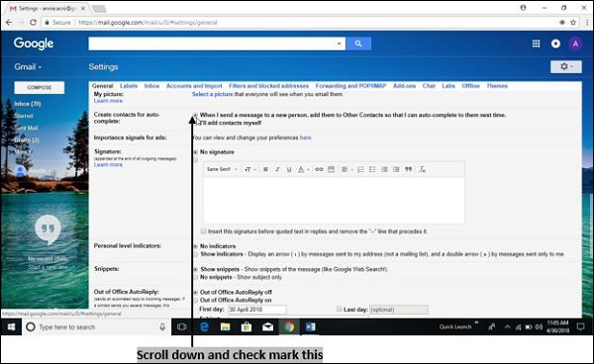This screenshot has height=364, width=594.
Task: Apply bold formatting in signature toolbar
Action: [x=265, y=169]
